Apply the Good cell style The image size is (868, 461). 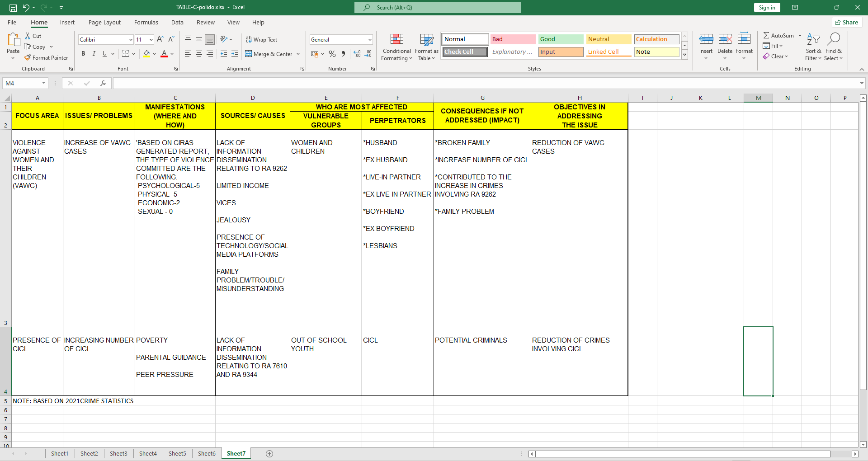point(561,39)
